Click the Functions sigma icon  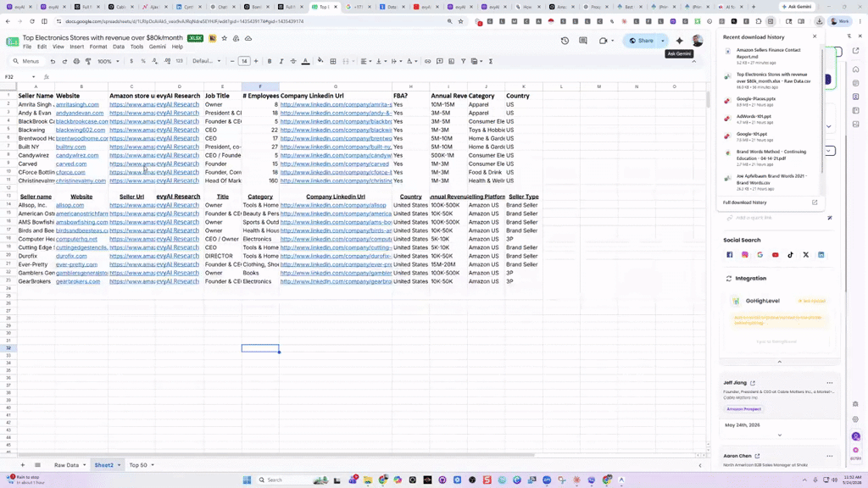tap(491, 61)
